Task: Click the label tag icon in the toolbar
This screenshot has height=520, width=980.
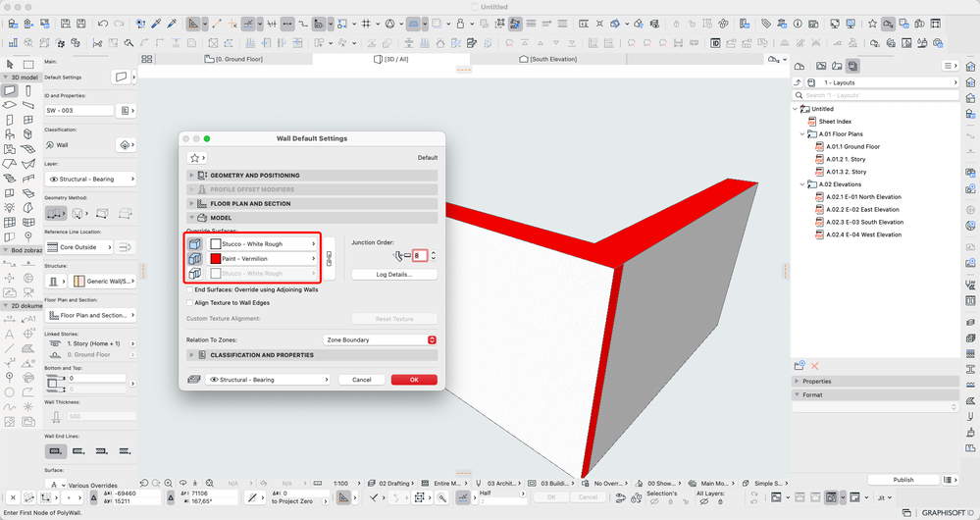Action: click(765, 24)
